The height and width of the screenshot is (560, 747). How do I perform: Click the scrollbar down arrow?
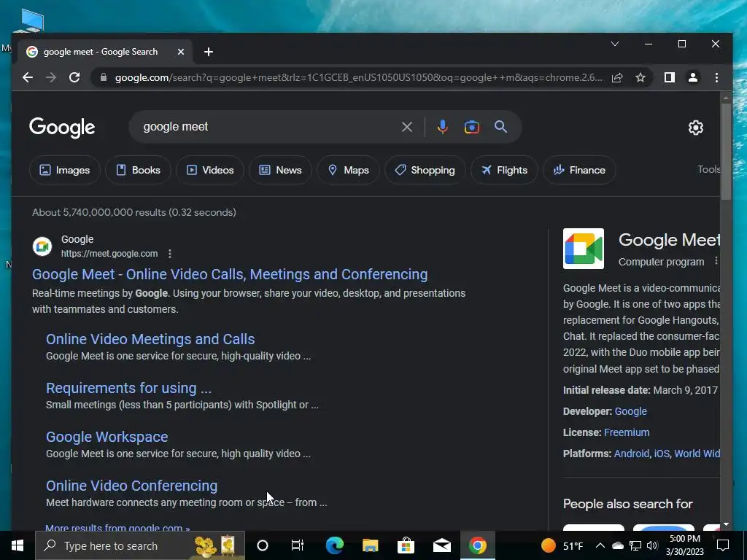726,524
